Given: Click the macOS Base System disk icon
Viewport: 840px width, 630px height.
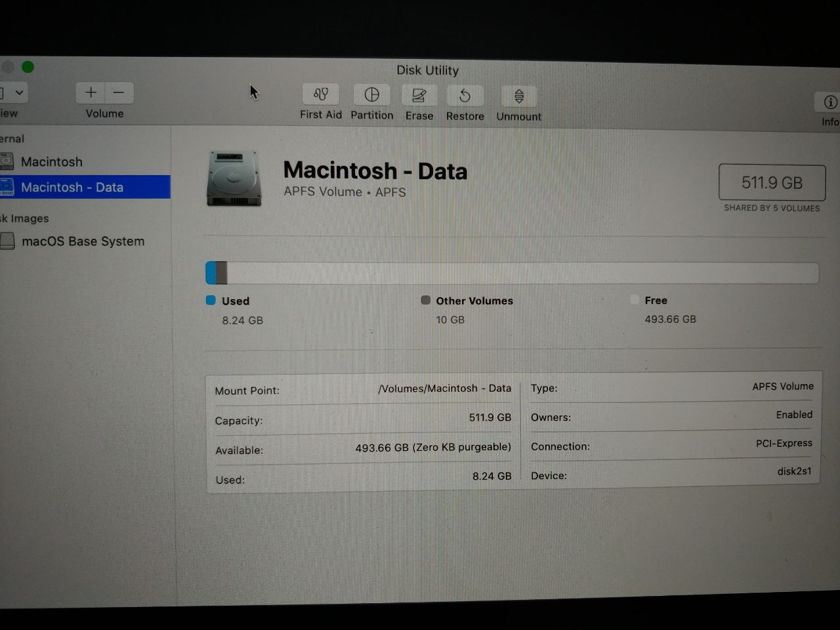Looking at the screenshot, I should [x=7, y=241].
